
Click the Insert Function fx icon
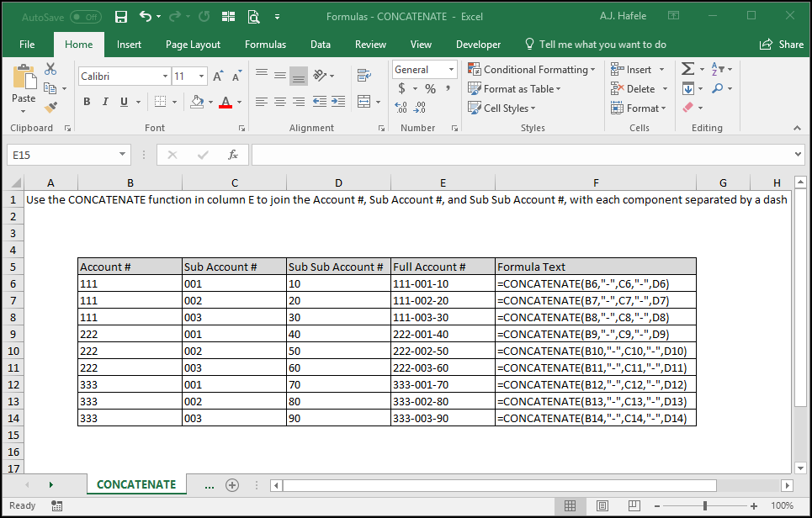[x=233, y=155]
